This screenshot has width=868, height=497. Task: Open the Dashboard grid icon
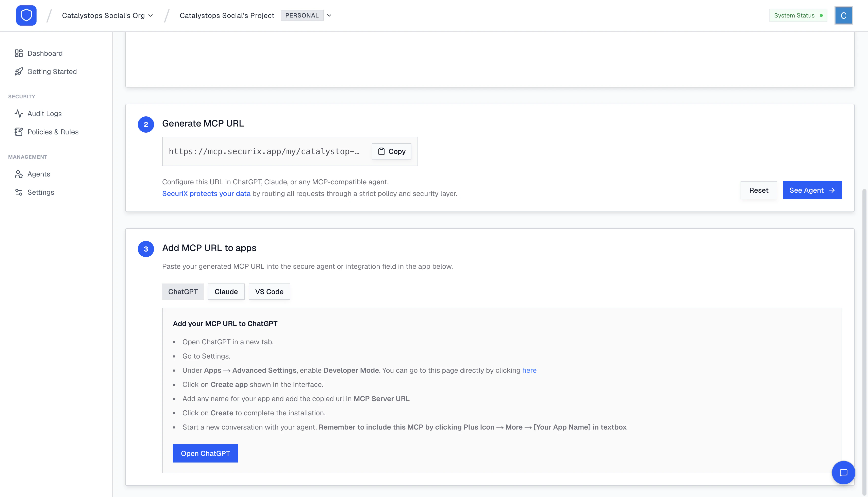click(x=19, y=53)
